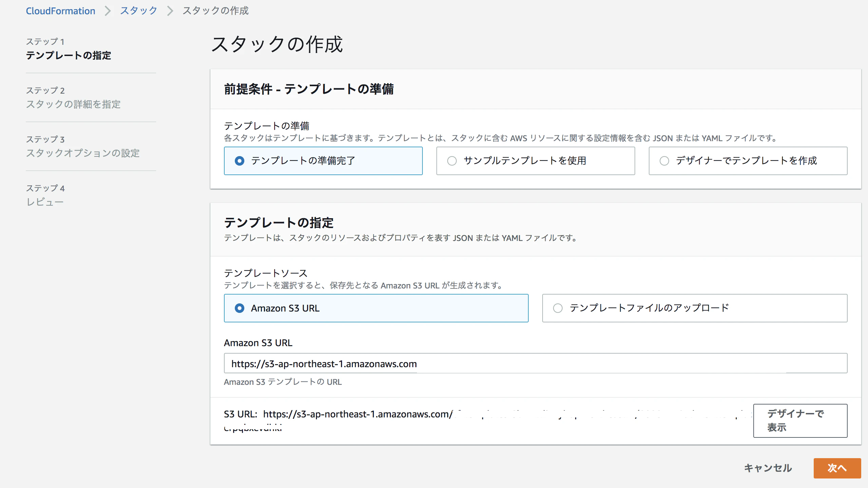Click the スタックの作成 breadcrumb text
868x488 pixels.
pos(215,11)
